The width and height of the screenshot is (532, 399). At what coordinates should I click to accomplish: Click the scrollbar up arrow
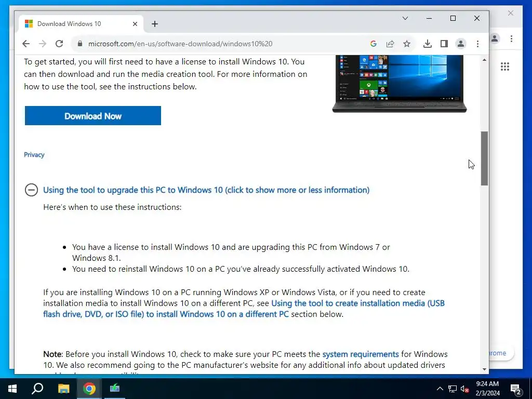[484, 60]
